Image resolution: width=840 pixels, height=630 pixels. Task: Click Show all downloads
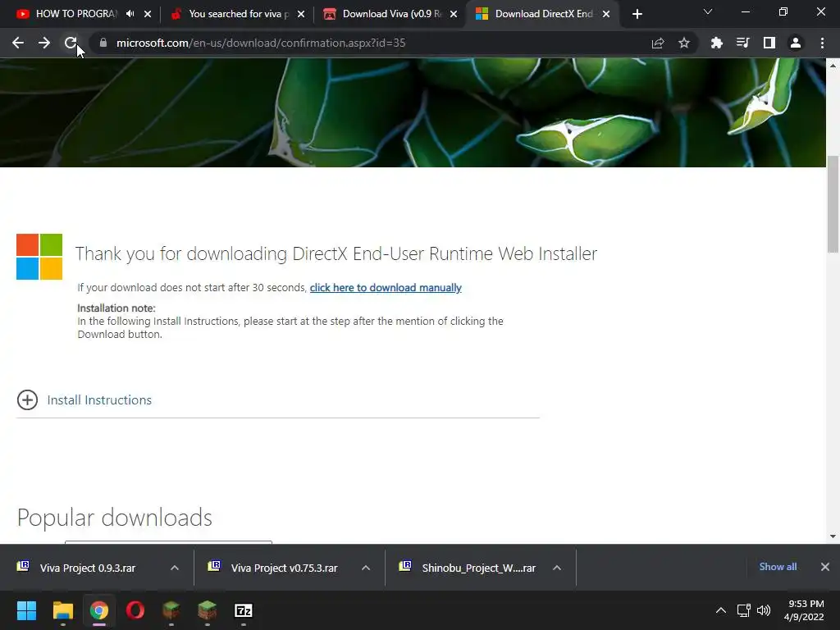point(778,567)
